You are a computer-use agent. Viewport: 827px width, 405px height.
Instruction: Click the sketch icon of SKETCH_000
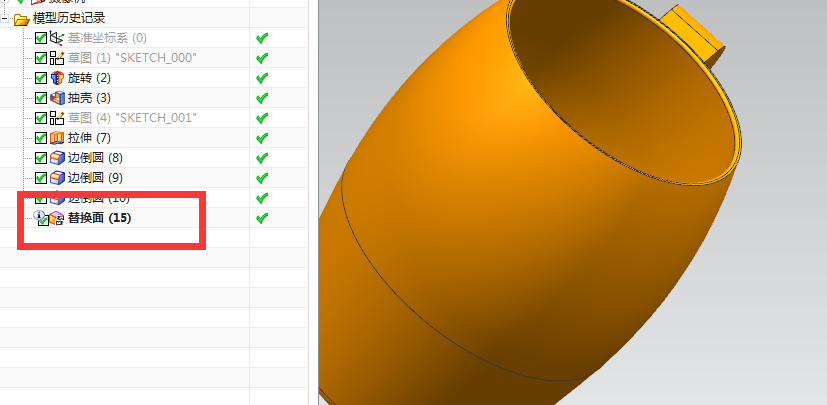(57, 58)
